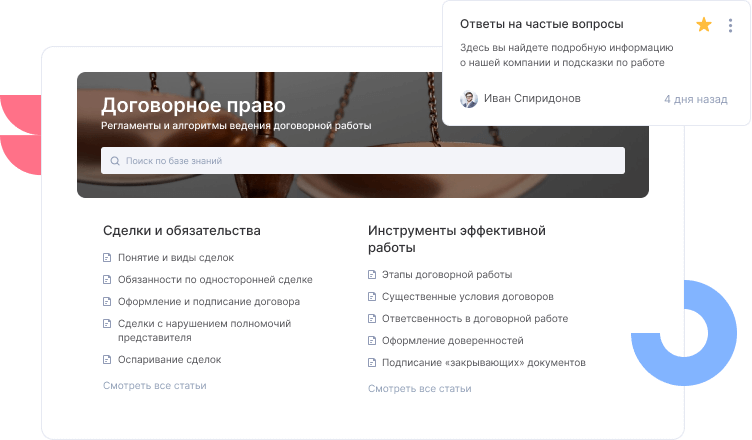Image resolution: width=752 pixels, height=440 pixels.
Task: Click Иван Спиридонов avatar
Action: click(x=468, y=99)
